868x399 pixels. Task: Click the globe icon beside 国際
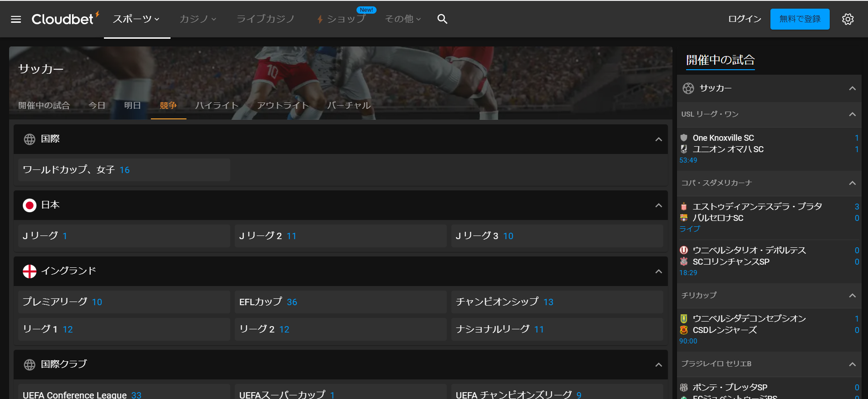pyautogui.click(x=30, y=139)
